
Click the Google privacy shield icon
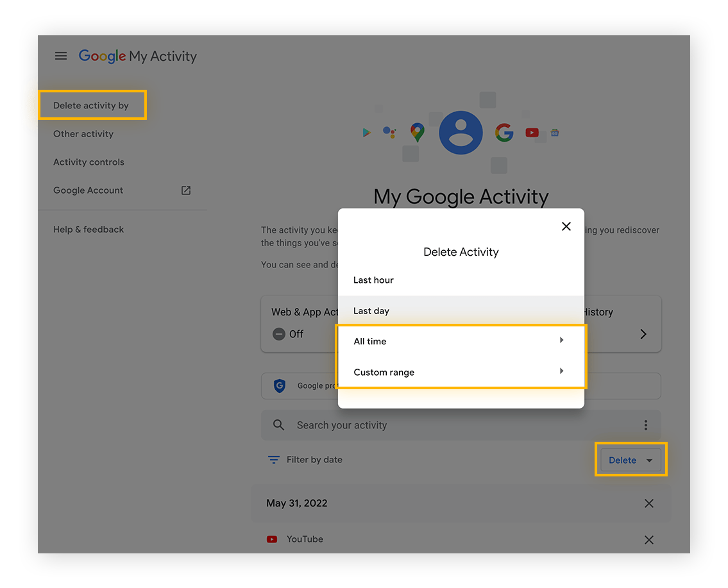tap(279, 385)
